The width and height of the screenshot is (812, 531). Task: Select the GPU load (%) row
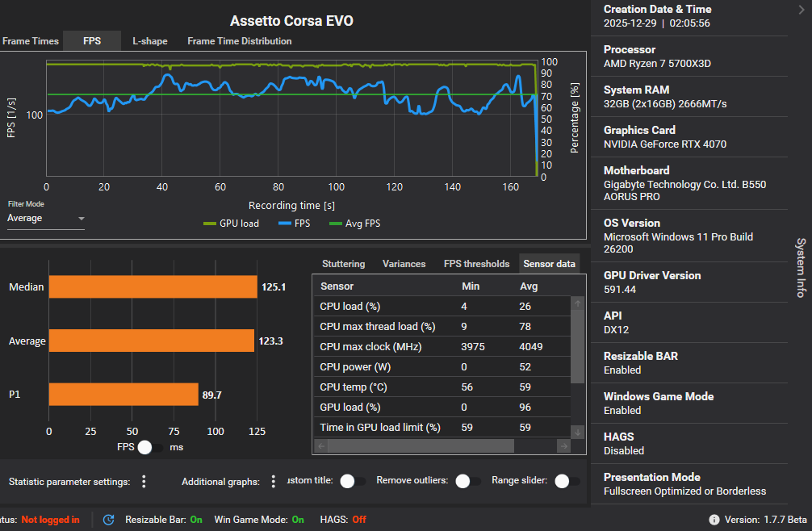point(442,408)
